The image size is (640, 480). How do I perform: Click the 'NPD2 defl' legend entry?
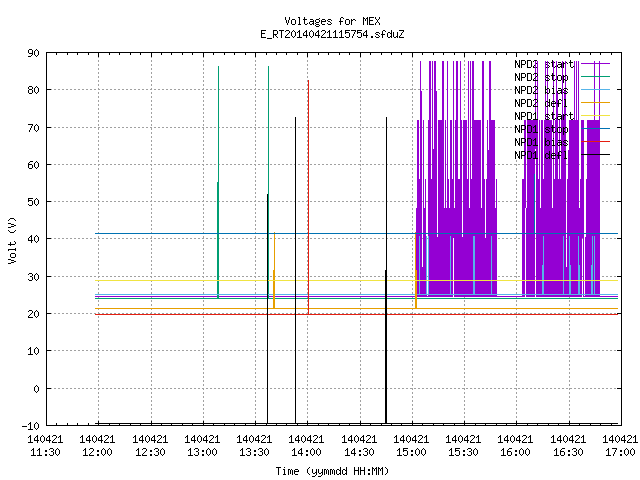(541, 103)
